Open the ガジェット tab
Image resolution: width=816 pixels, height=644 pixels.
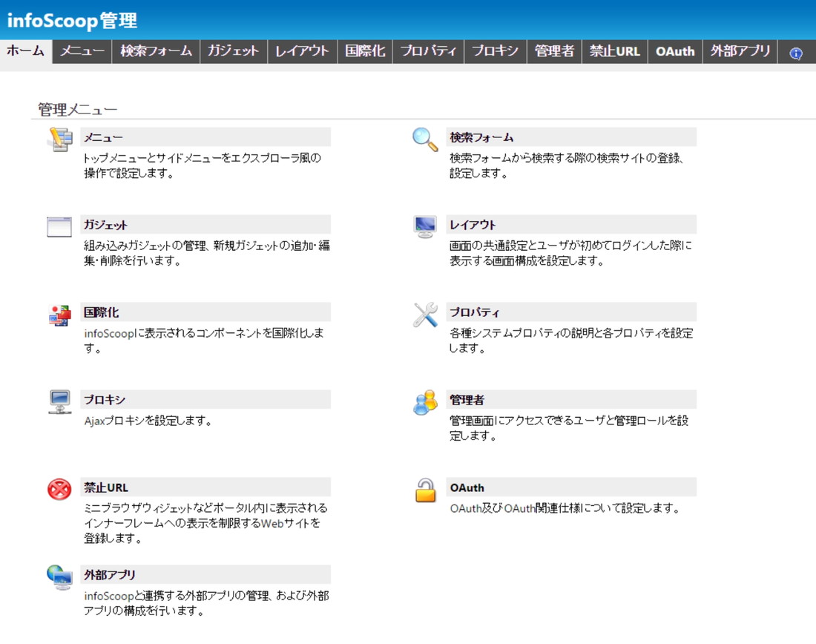tap(234, 51)
